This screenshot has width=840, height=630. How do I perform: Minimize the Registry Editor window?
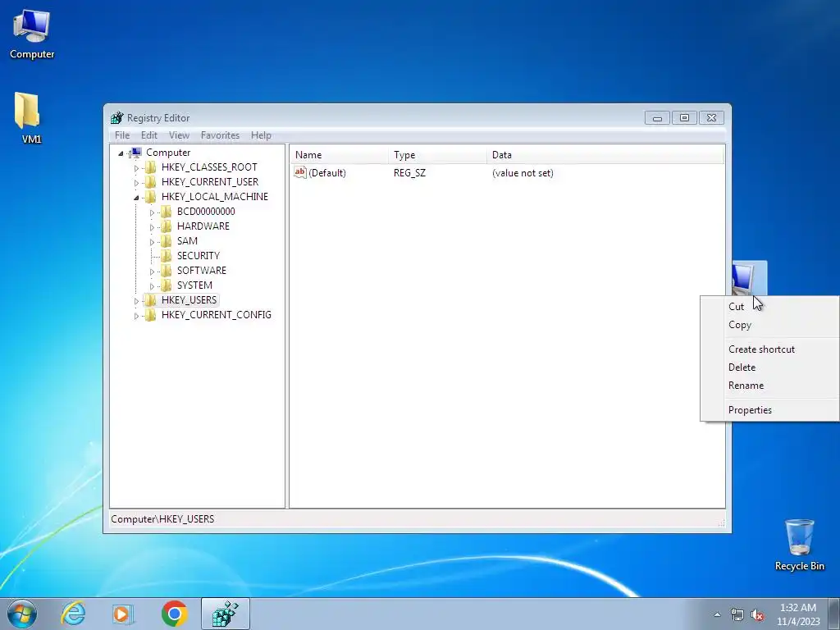657,118
